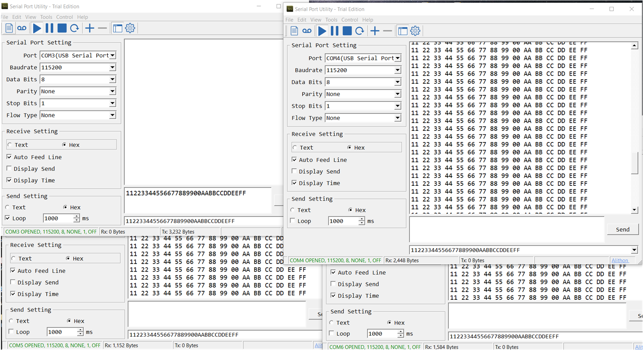Click the Stop square icon in COM3 toolbar
The height and width of the screenshot is (350, 644).
pyautogui.click(x=62, y=28)
